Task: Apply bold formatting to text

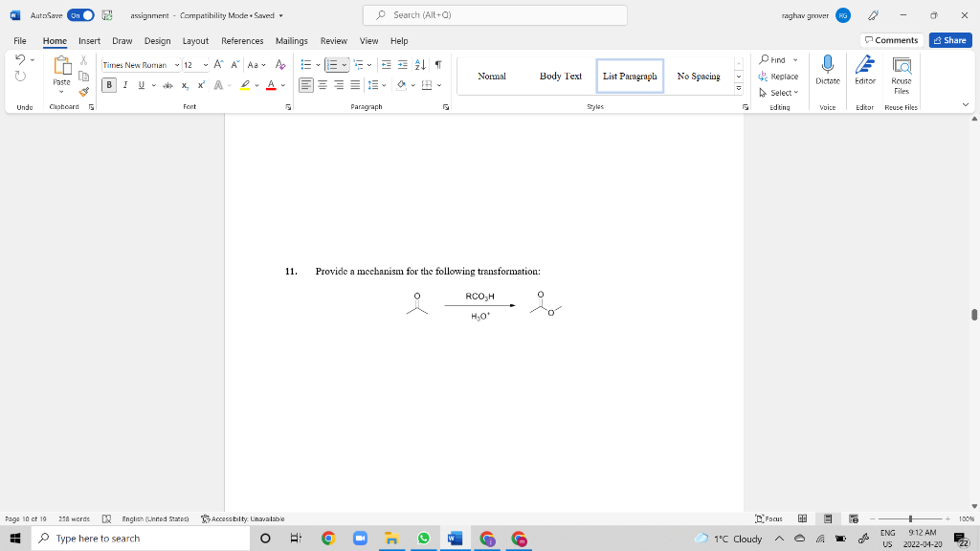Action: point(108,85)
